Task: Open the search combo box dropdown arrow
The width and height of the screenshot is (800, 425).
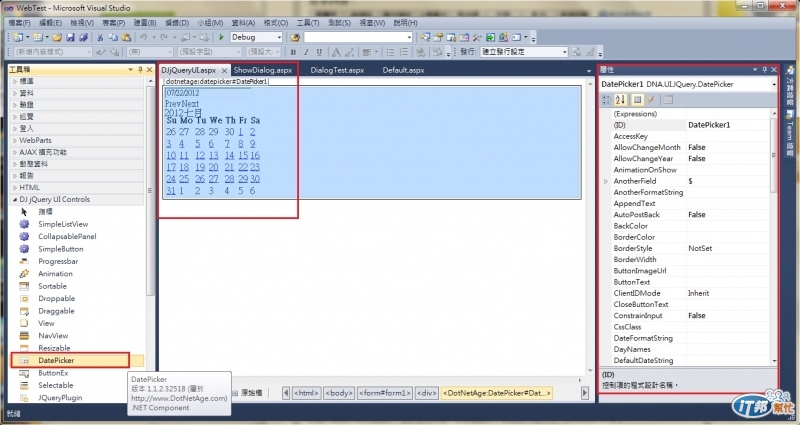Action: pyautogui.click(x=409, y=37)
